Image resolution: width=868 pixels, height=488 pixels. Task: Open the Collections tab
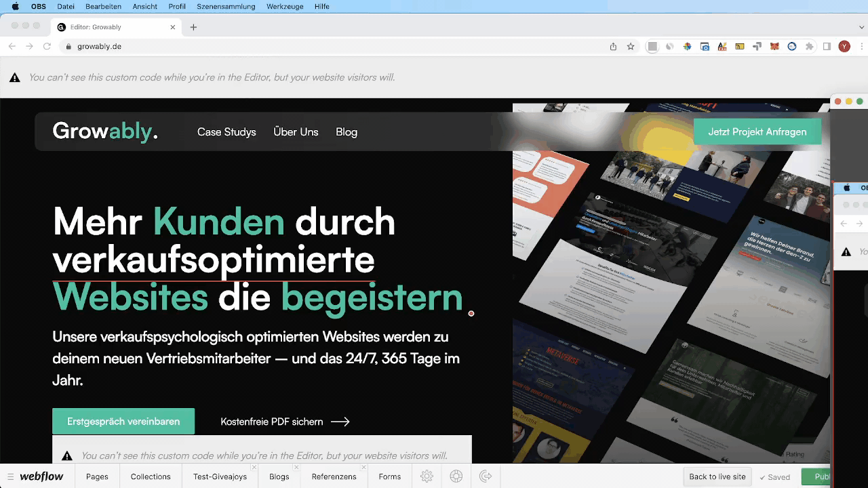click(x=151, y=476)
